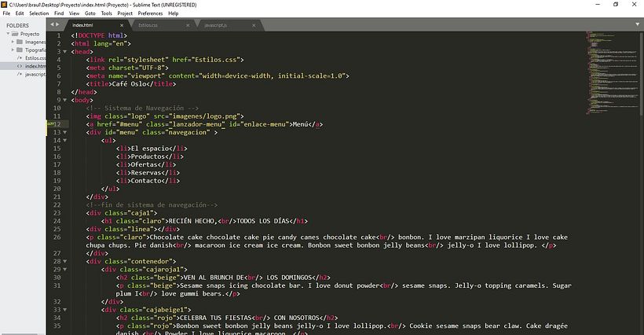Screen dimensions: 644x335
Task: Click the index.html file type icon in sidebar
Action: click(20, 66)
